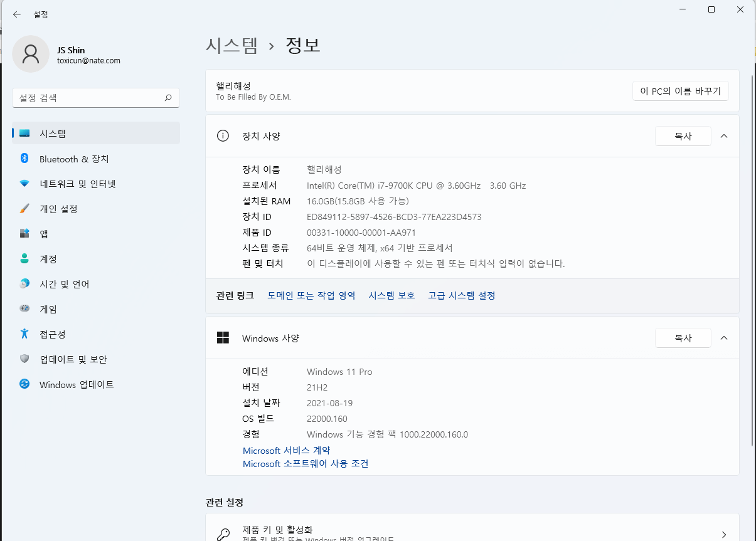
Task: Click the vertical scrollbar on the right
Action: pos(753,260)
